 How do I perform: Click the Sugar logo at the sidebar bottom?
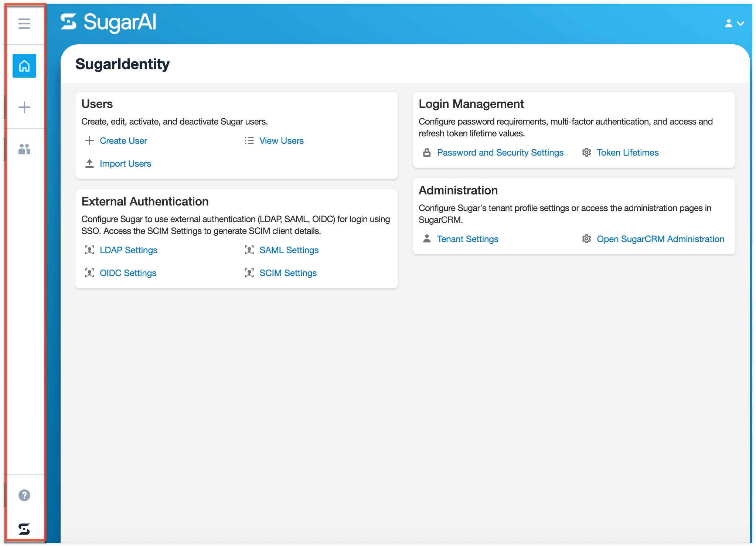pyautogui.click(x=24, y=529)
